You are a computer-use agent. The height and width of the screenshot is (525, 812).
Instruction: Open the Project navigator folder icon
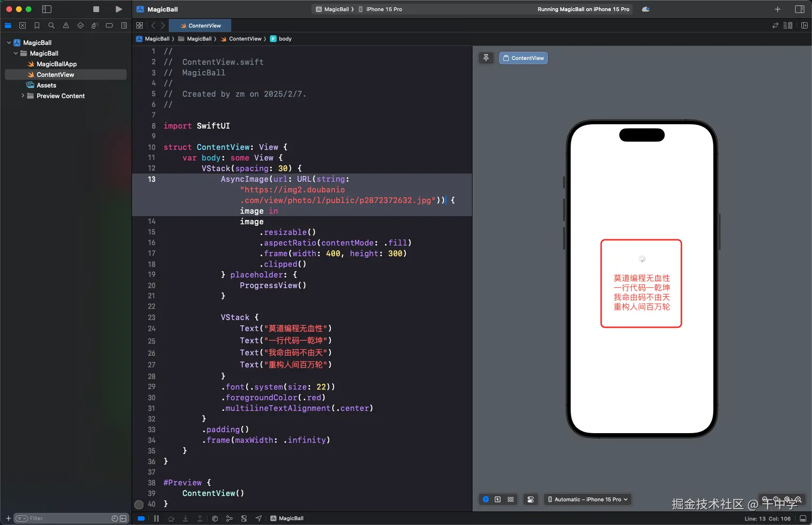[8, 26]
